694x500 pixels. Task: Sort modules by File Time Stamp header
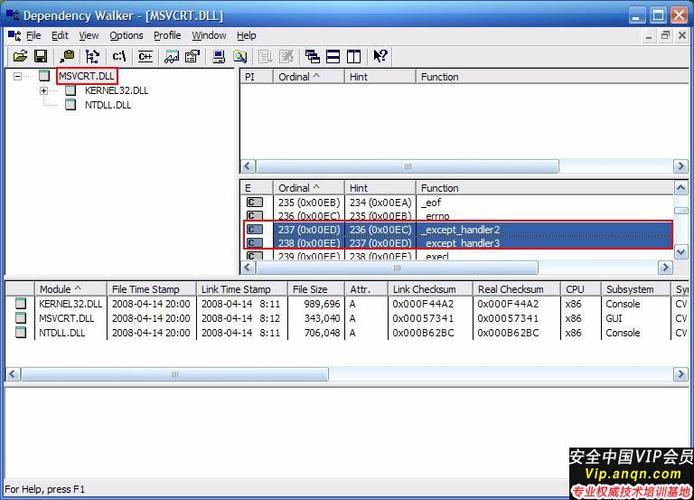click(x=151, y=289)
